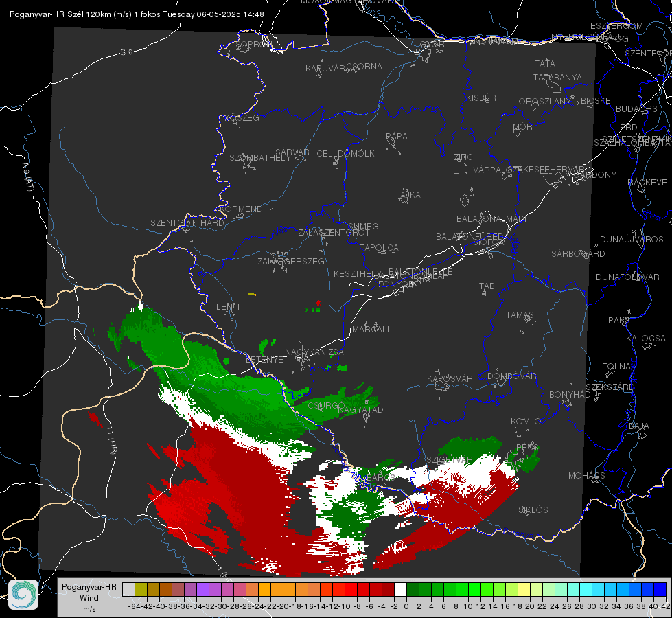
Task: Click the TATA city label
Action: (545, 63)
